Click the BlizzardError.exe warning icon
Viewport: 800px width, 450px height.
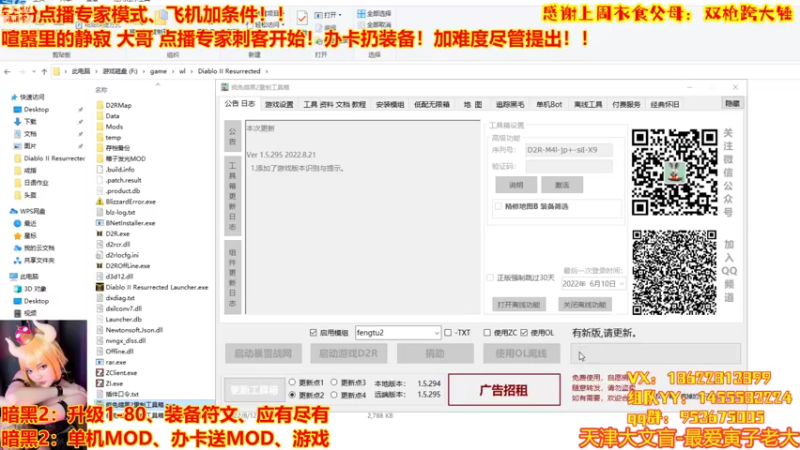pos(99,202)
